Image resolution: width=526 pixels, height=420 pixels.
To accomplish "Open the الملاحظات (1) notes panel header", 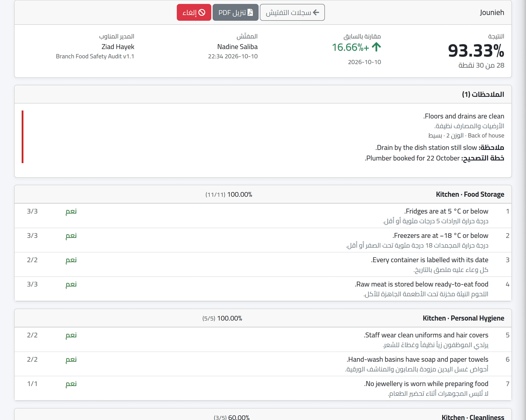I will pos(263,94).
